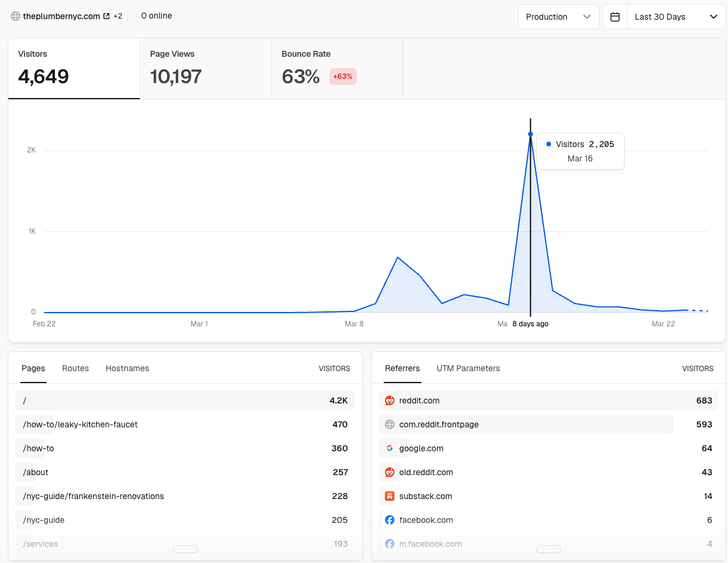Screen dimensions: 728x563
Task: Click the reddit.com referrer icon
Action: [x=390, y=400]
